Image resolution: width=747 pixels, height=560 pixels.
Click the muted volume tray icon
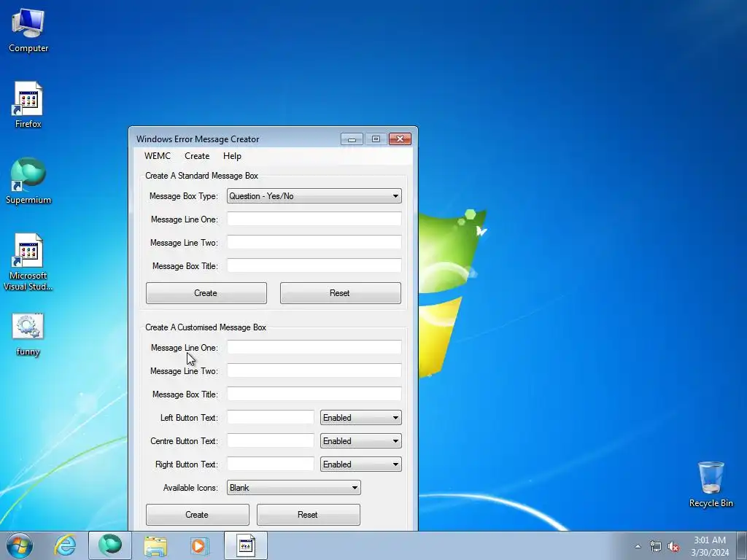pyautogui.click(x=673, y=546)
